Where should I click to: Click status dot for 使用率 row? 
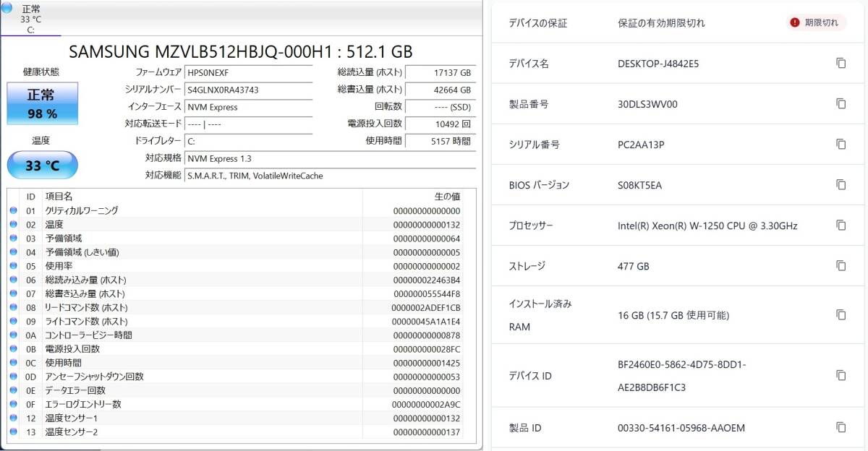tap(13, 266)
